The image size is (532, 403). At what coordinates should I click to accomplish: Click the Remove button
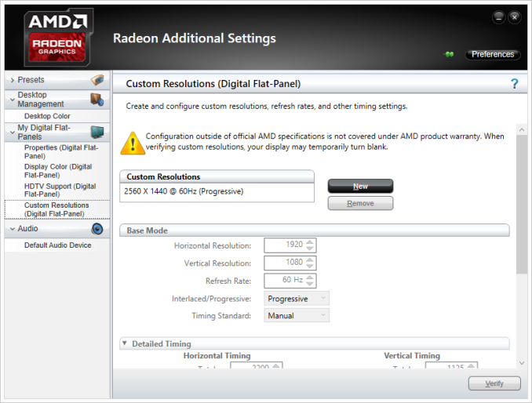click(x=360, y=203)
